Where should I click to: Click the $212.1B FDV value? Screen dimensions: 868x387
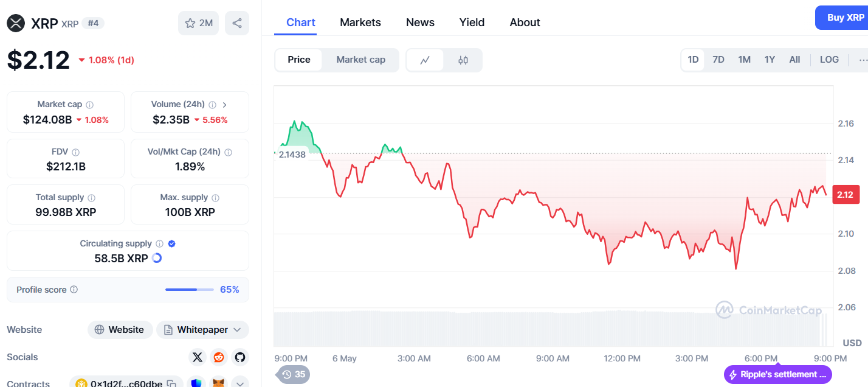(x=66, y=166)
